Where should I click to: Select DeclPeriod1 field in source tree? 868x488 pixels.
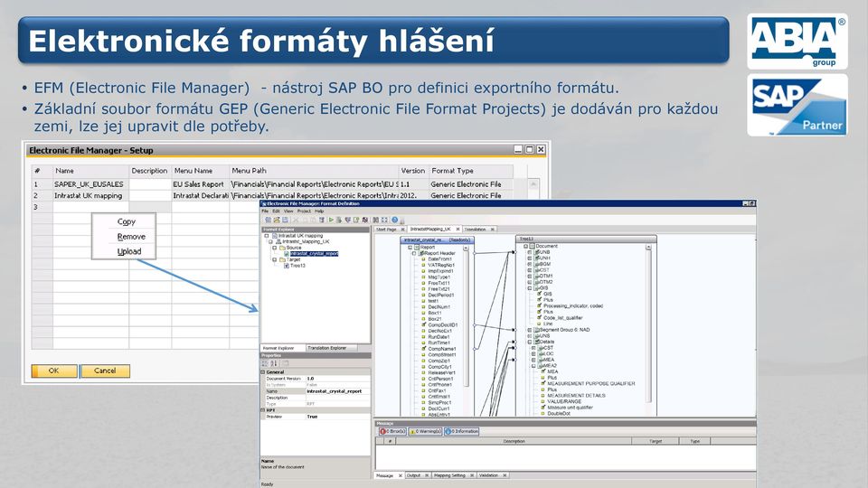pyautogui.click(x=441, y=295)
